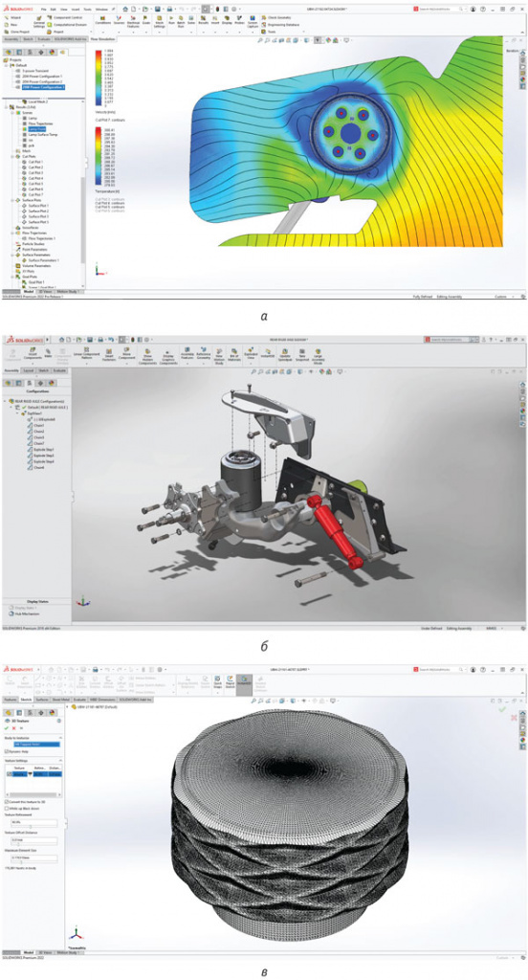Click search box in Flow Simulation window
This screenshot has height=980, width=528.
[x=441, y=9]
